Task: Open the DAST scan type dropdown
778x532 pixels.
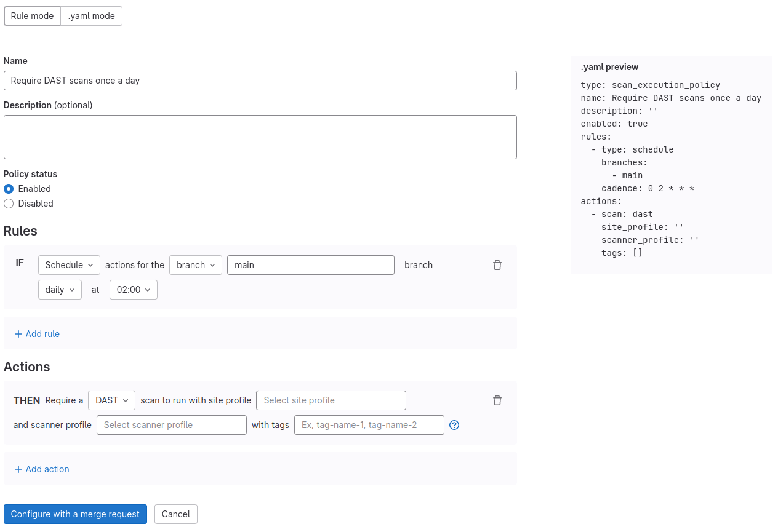Action: (x=111, y=400)
